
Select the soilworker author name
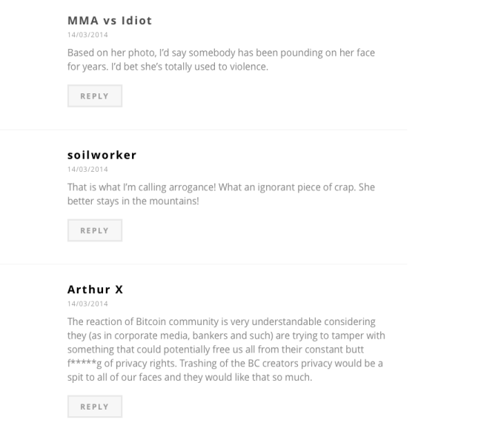102,155
